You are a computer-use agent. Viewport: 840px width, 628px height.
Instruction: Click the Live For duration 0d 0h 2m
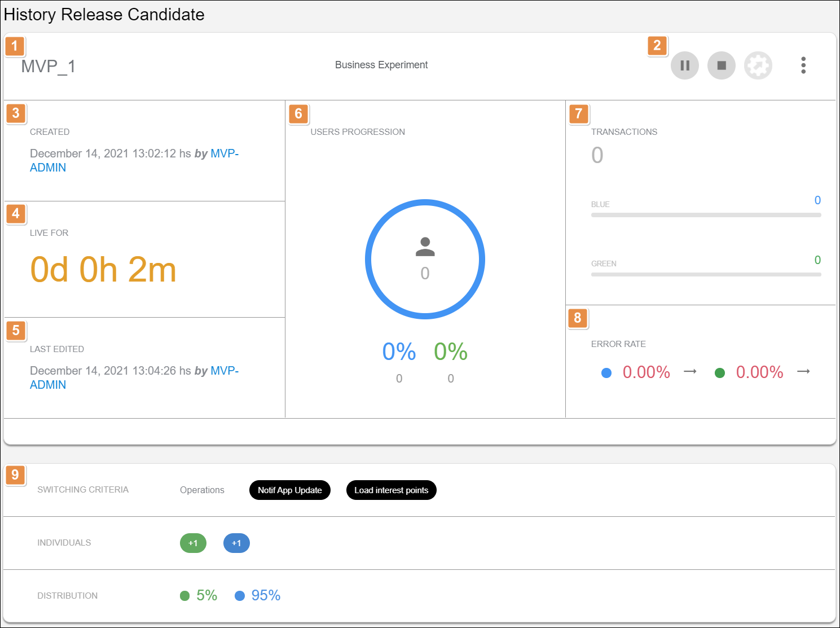103,270
